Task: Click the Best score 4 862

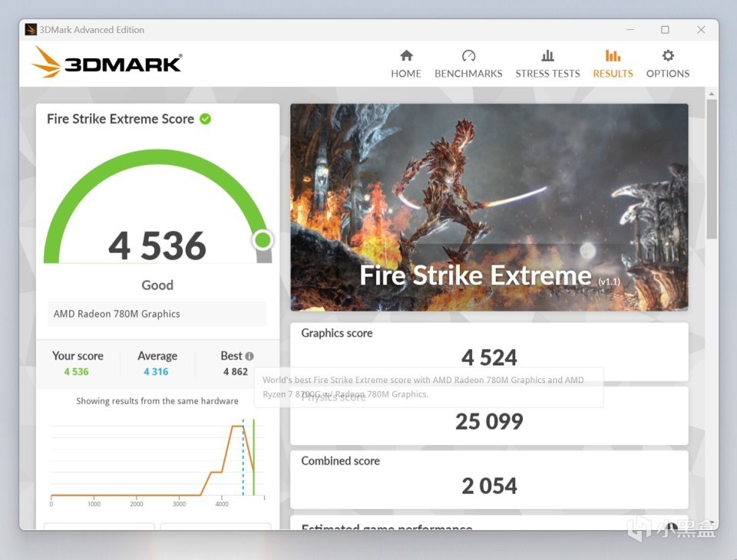Action: pos(236,371)
